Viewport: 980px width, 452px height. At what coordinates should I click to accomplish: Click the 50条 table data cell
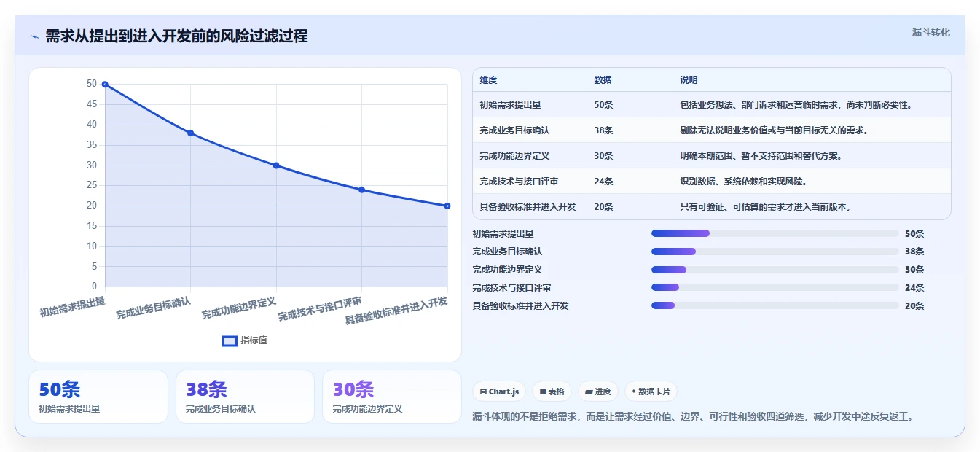point(603,104)
